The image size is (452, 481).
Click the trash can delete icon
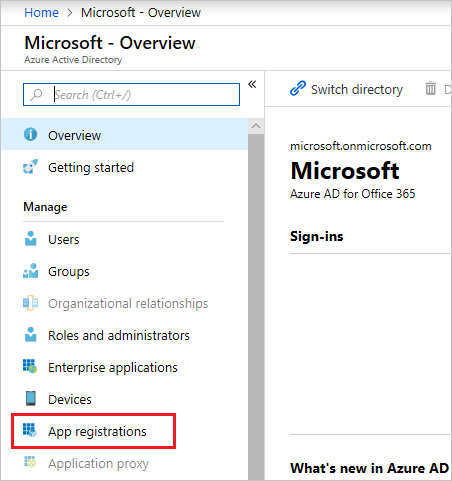tap(430, 88)
